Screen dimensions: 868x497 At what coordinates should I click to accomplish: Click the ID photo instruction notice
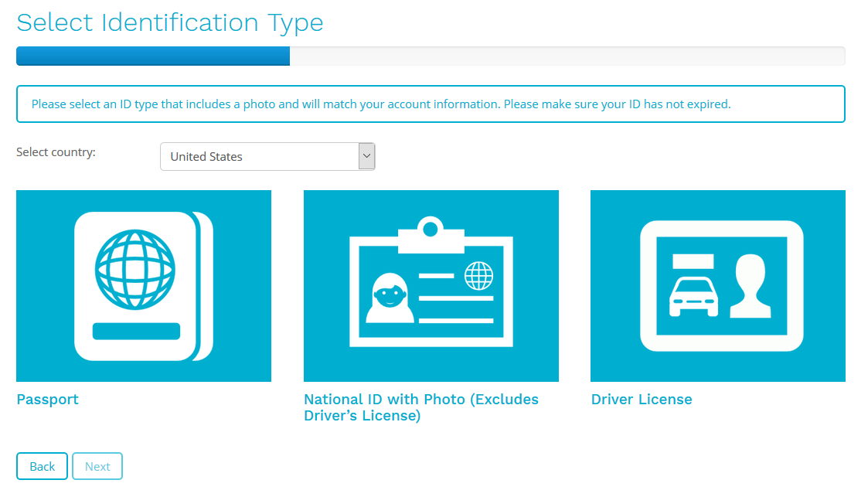431,104
